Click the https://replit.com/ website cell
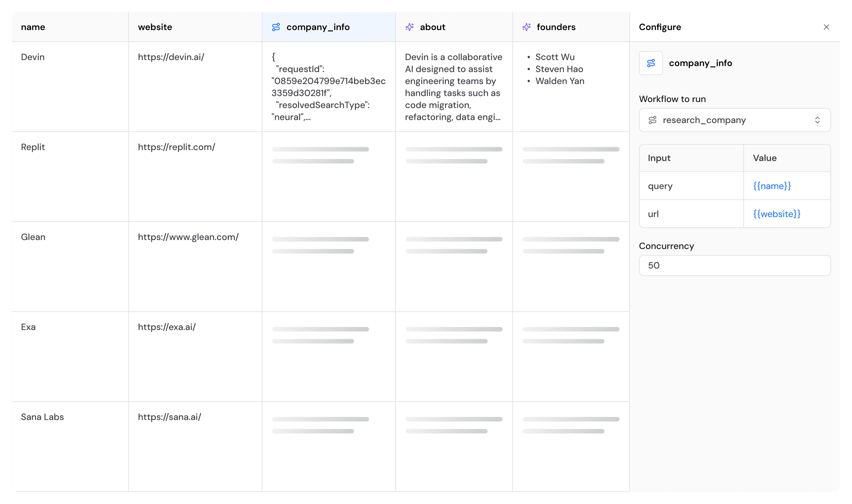 click(x=195, y=177)
